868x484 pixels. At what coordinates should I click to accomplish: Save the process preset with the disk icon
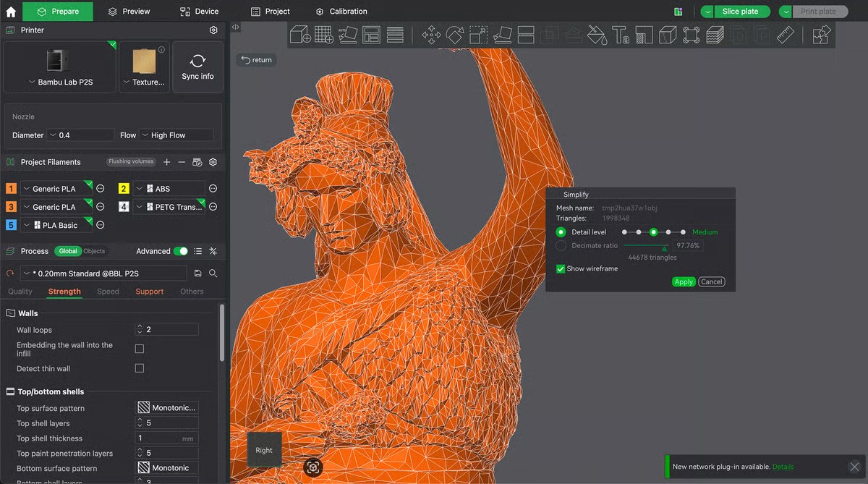point(198,273)
